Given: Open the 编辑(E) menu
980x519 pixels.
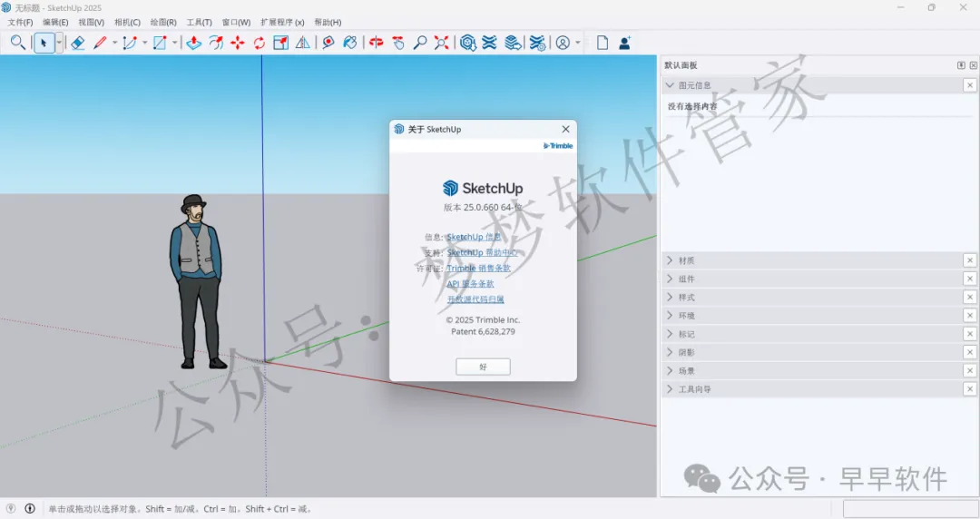Looking at the screenshot, I should tap(55, 22).
